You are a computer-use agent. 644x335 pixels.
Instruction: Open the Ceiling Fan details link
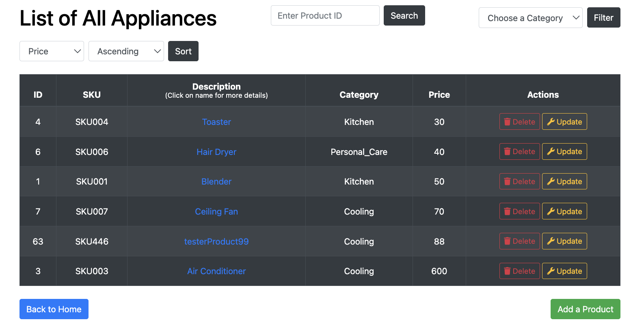(x=216, y=211)
